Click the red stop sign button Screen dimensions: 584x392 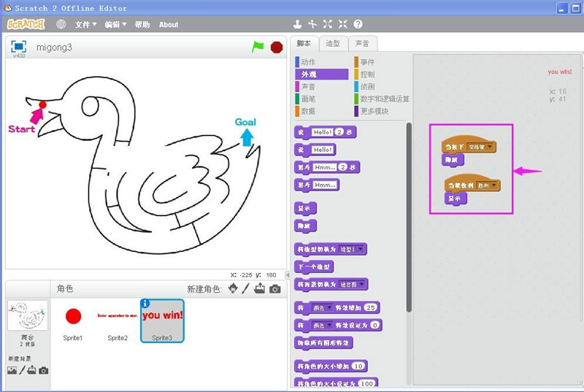click(x=277, y=47)
